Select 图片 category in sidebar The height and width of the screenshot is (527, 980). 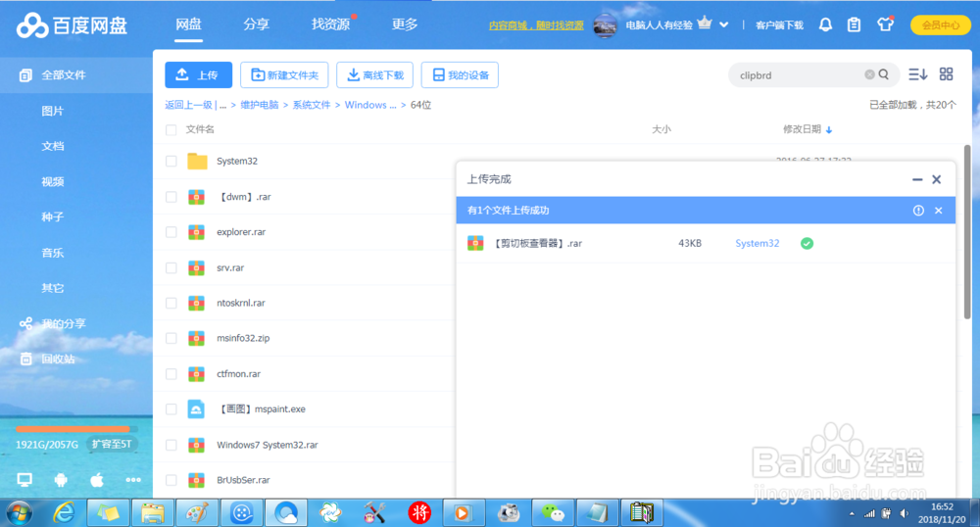tap(53, 111)
